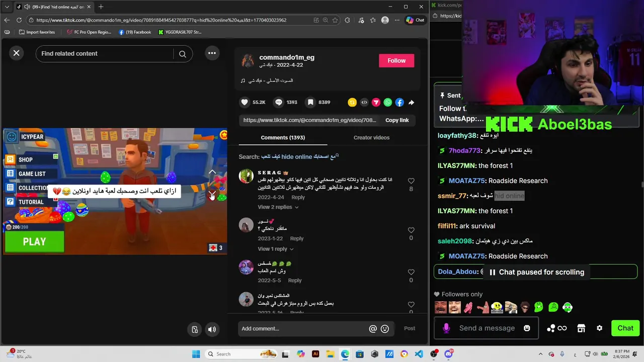
Task: Add page to favorites with star
Action: [335, 20]
